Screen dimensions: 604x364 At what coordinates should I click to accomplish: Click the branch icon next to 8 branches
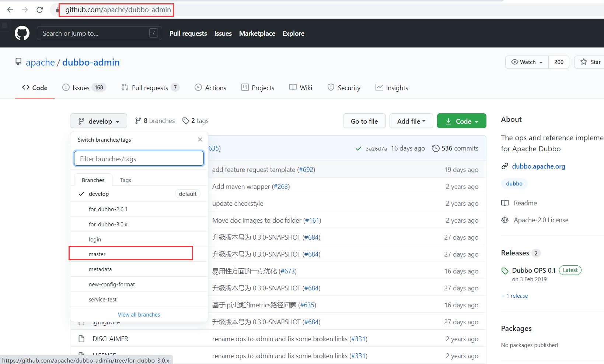click(x=138, y=121)
